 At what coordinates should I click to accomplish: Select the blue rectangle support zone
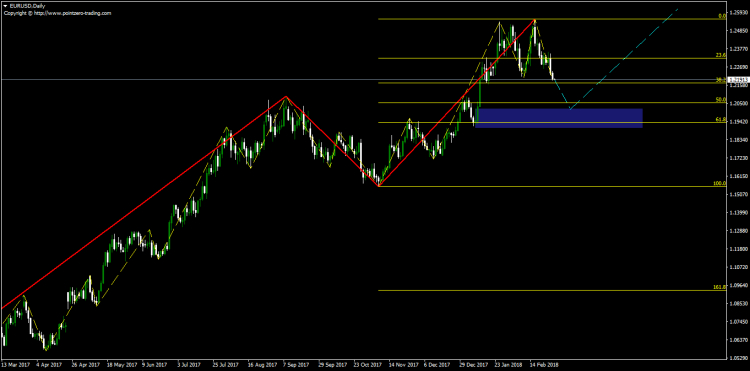(559, 118)
